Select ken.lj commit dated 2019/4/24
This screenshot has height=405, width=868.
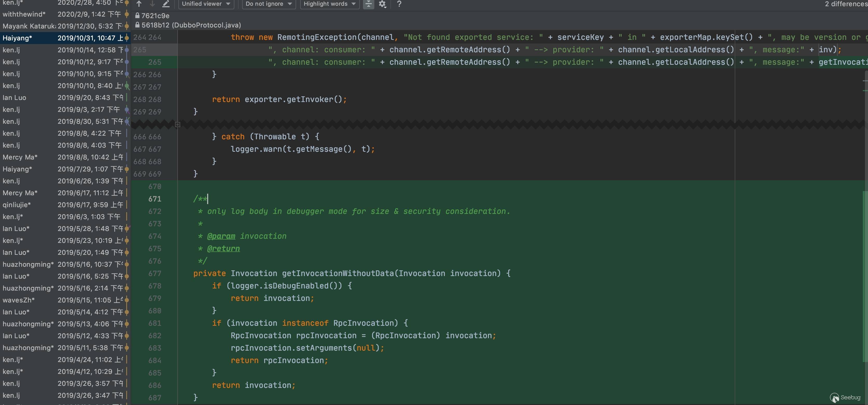pos(65,359)
